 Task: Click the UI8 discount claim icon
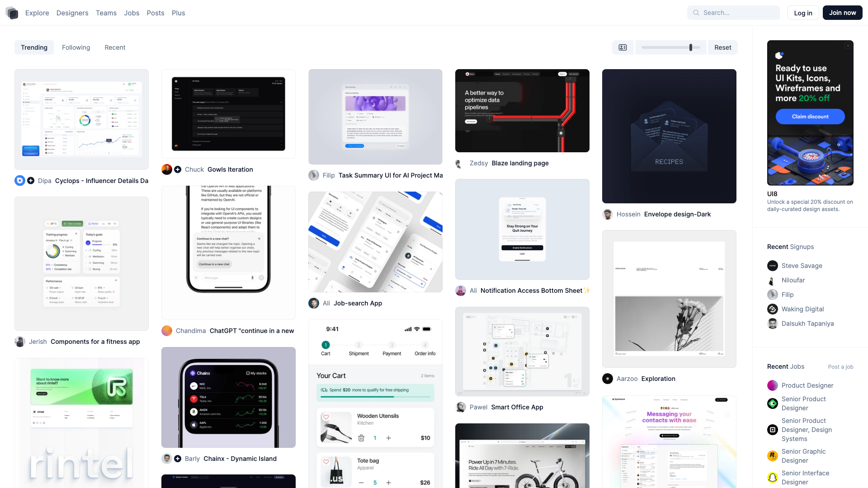(810, 116)
